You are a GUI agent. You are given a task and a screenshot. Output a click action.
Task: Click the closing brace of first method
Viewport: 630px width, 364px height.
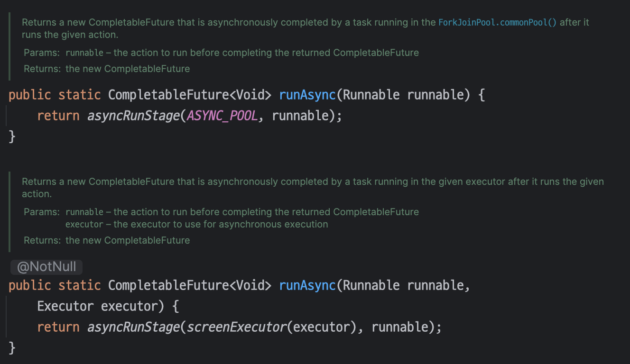pos(12,136)
